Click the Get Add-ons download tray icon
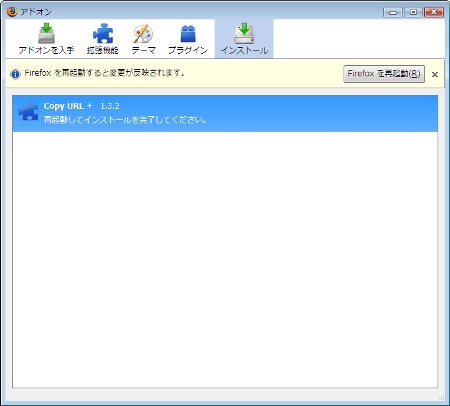The image size is (450, 406). (46, 33)
